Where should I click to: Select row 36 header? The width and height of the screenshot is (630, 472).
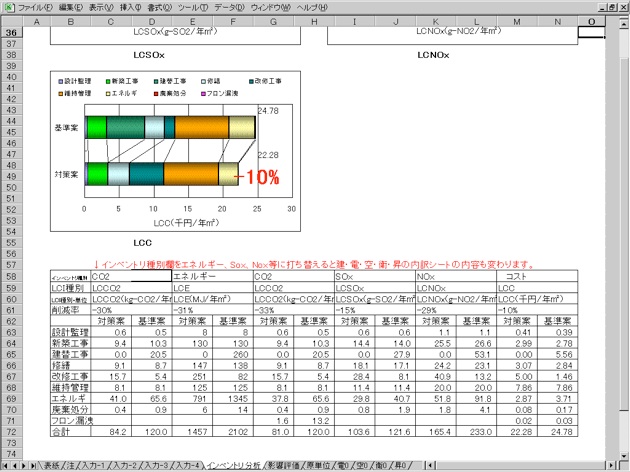tap(11, 33)
